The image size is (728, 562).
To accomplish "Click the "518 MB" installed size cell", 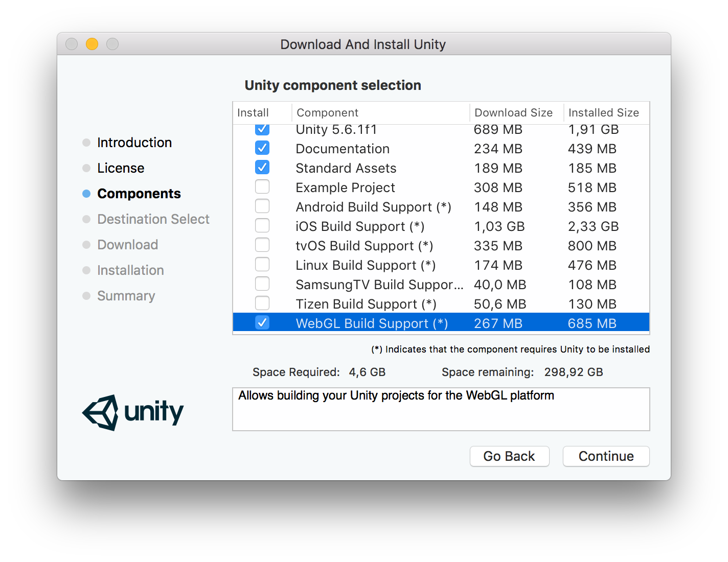I will point(592,188).
